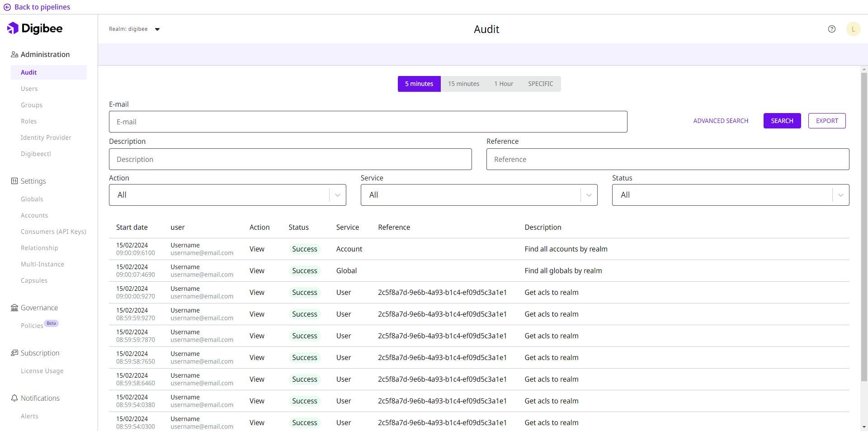
Task: Click the Digibee logo
Action: [x=35, y=28]
